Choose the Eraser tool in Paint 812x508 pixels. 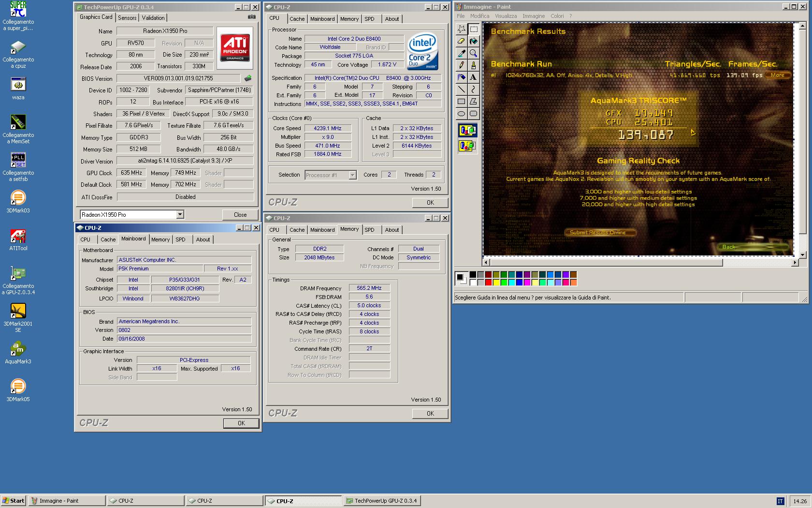(462, 41)
